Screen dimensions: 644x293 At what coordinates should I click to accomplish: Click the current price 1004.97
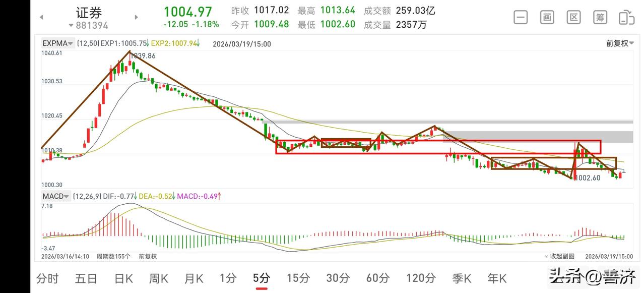188,12
